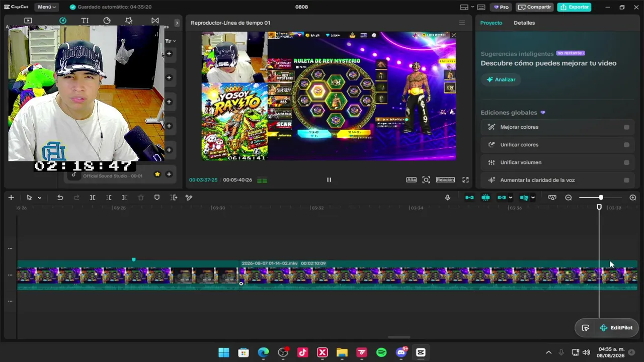This screenshot has width=644, height=362.
Task: Enter fullscreen preview in the player
Action: (465, 179)
